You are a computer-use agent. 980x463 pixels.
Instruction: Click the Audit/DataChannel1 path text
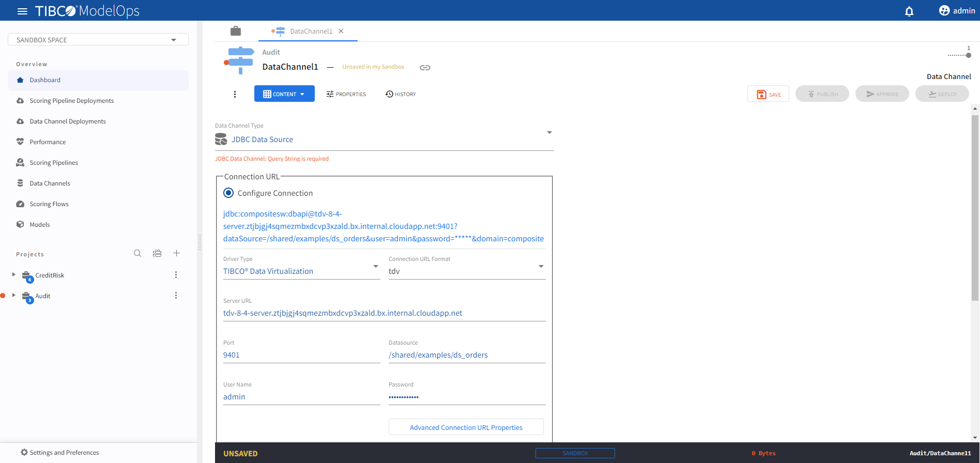coord(940,453)
